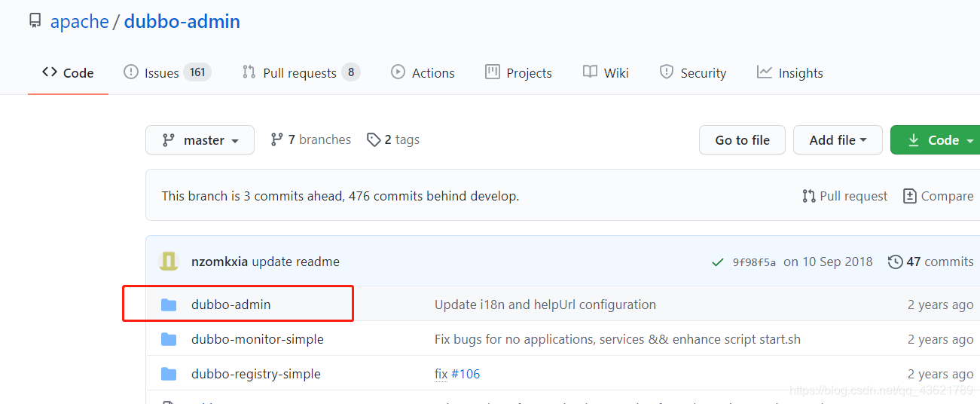The image size is (980, 404).
Task: Click nzomkxia's avatar image
Action: 169,262
